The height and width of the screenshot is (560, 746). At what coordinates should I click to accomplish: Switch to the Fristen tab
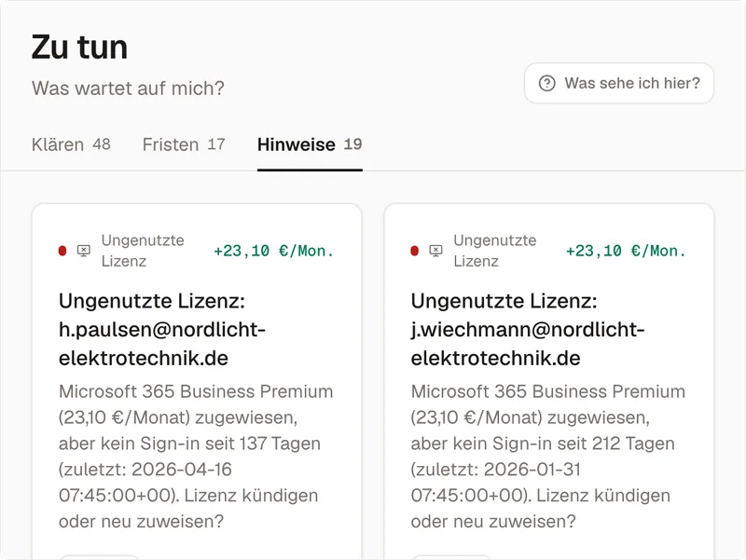[x=184, y=144]
